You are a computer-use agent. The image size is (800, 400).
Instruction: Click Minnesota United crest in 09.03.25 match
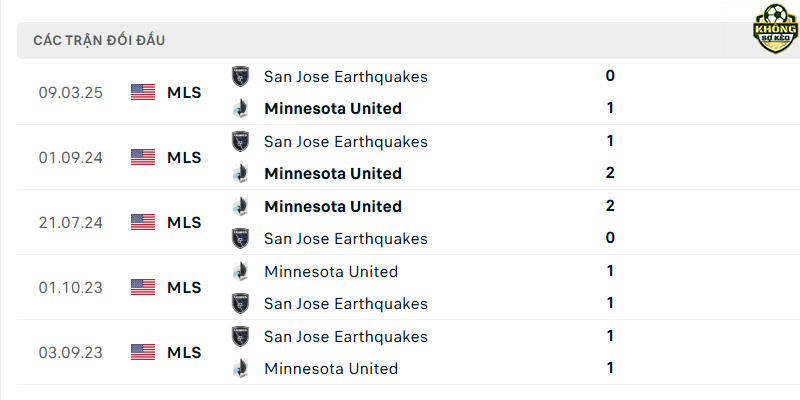coord(240,108)
